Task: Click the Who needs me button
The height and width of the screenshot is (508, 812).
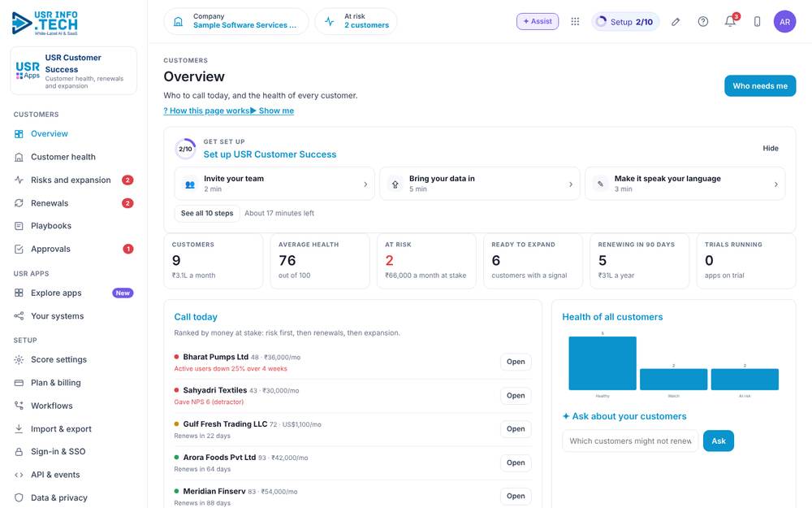Action: point(760,86)
